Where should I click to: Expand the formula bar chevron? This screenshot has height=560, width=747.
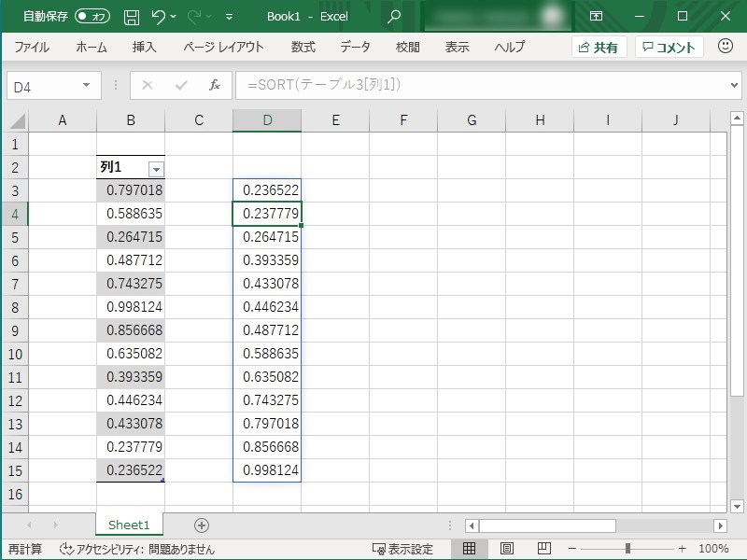(x=734, y=86)
